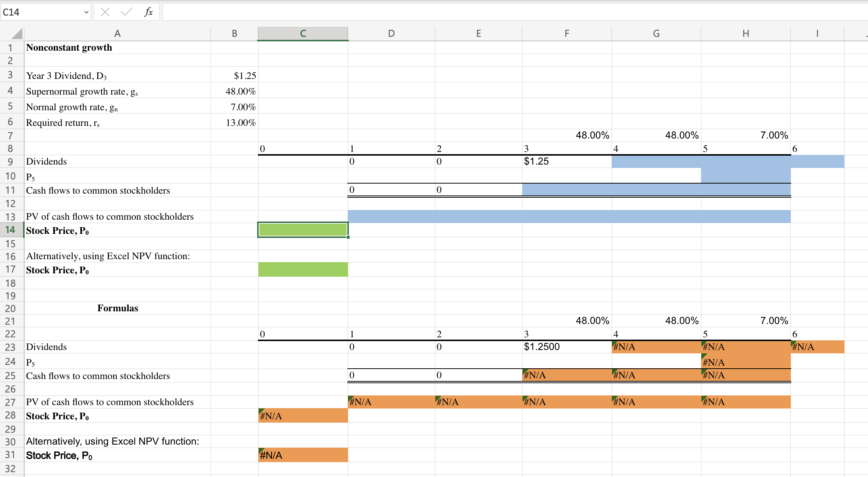Select the #N/A stock price cell C28

pos(303,416)
